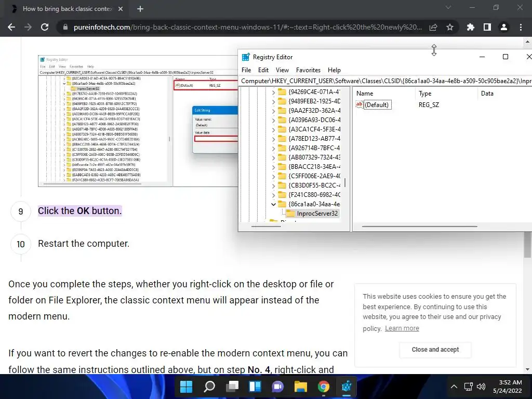Image resolution: width=532 pixels, height=399 pixels.
Task: Open Chrome three-dot menu
Action: [x=521, y=27]
